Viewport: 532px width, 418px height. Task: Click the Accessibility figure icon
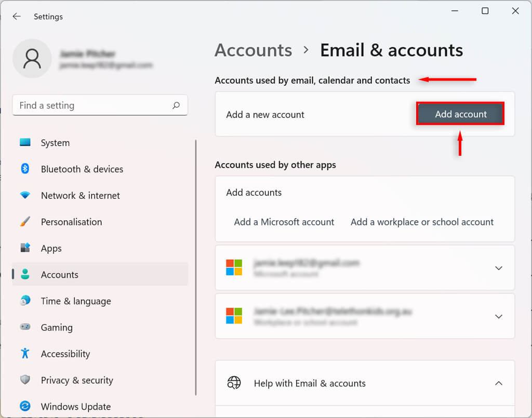pos(25,354)
